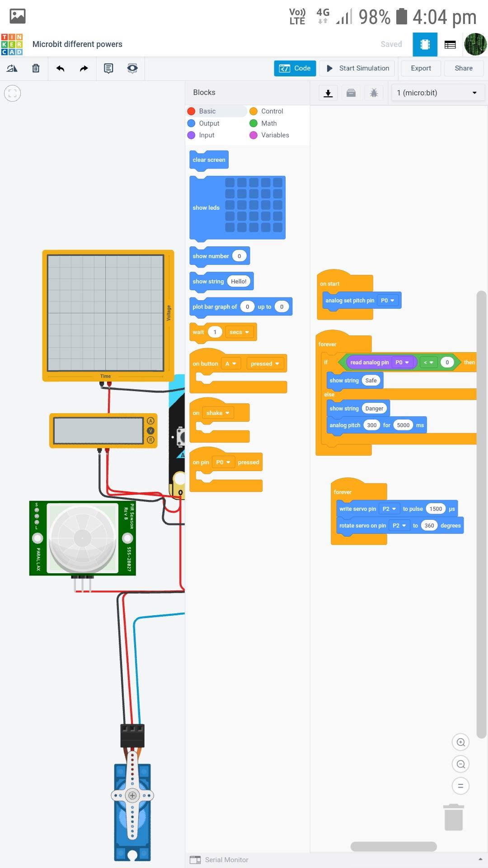Image resolution: width=488 pixels, height=868 pixels.
Task: Open debugger bug icon
Action: point(374,93)
